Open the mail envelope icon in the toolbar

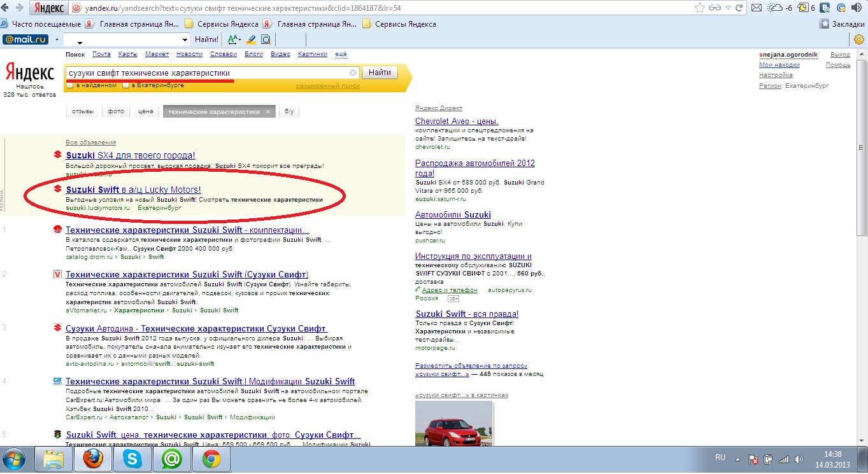coord(757,8)
